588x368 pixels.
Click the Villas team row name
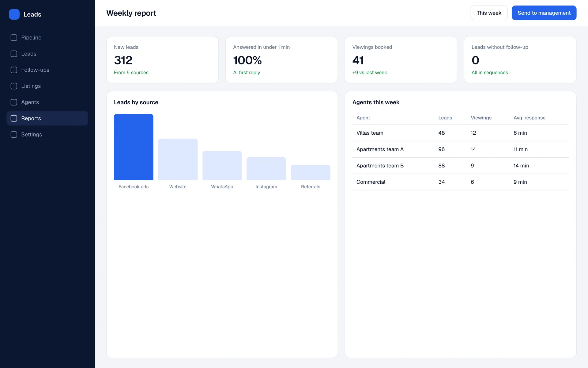tap(370, 133)
